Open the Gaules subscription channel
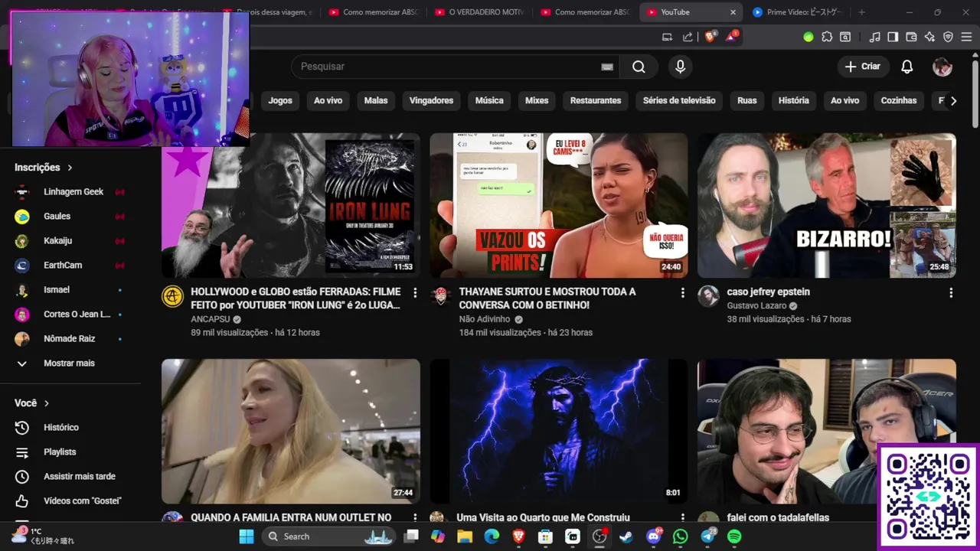 point(70,216)
